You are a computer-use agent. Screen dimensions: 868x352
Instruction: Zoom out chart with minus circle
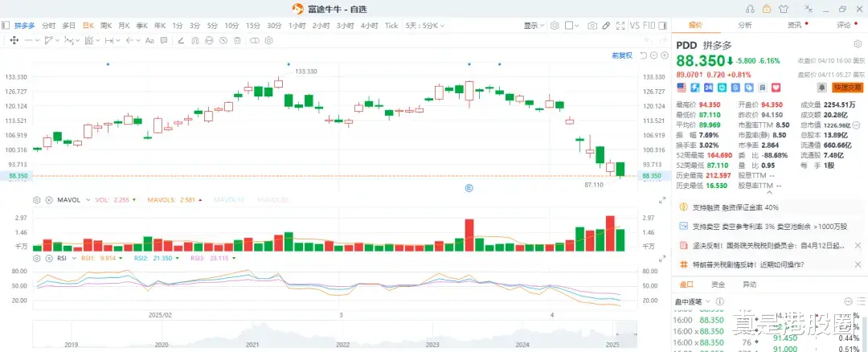point(653,55)
